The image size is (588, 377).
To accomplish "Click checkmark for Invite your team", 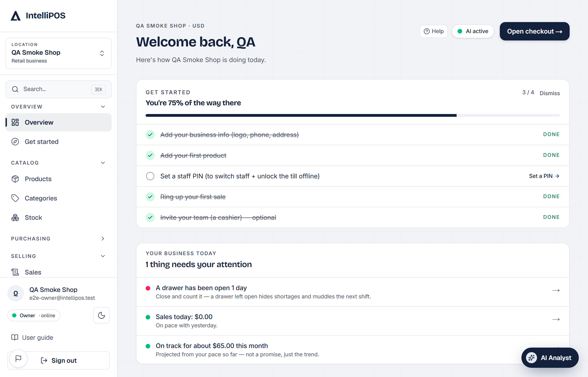I will pos(150,217).
